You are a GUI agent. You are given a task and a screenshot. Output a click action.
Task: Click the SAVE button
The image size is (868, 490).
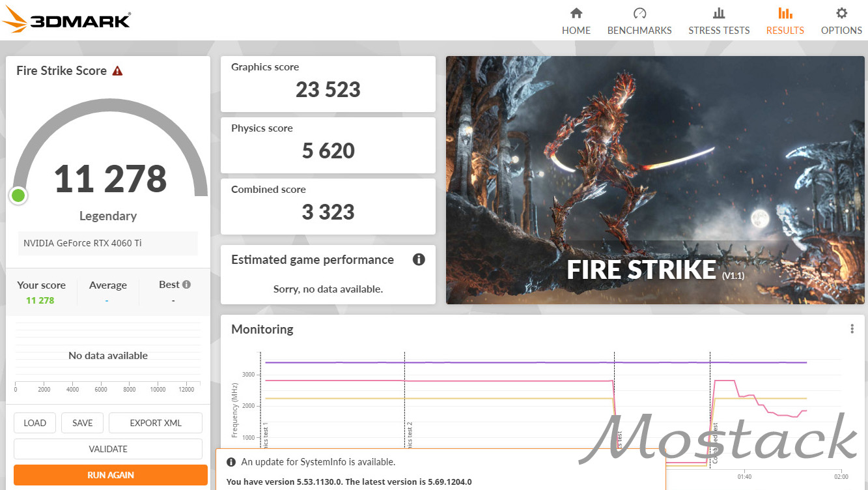pos(83,423)
